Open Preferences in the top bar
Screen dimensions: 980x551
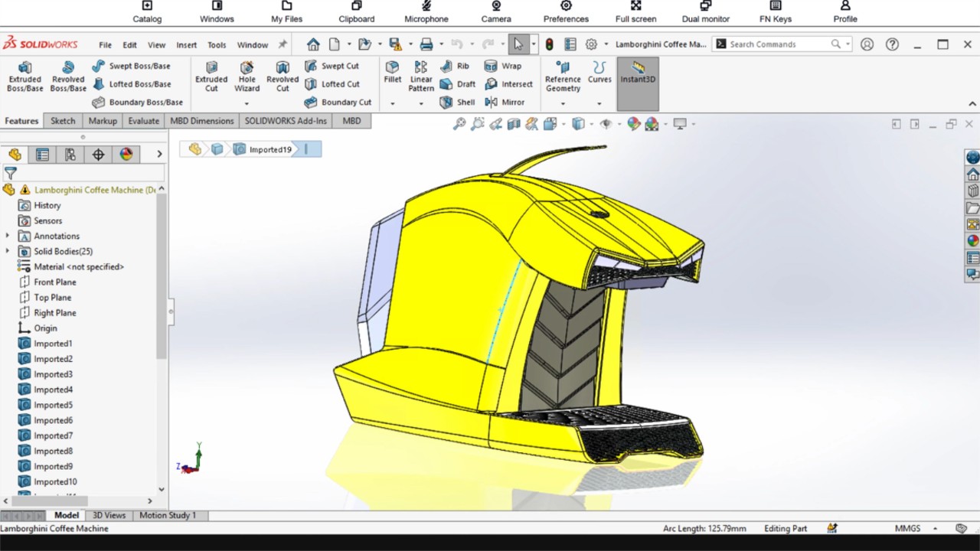pos(566,12)
